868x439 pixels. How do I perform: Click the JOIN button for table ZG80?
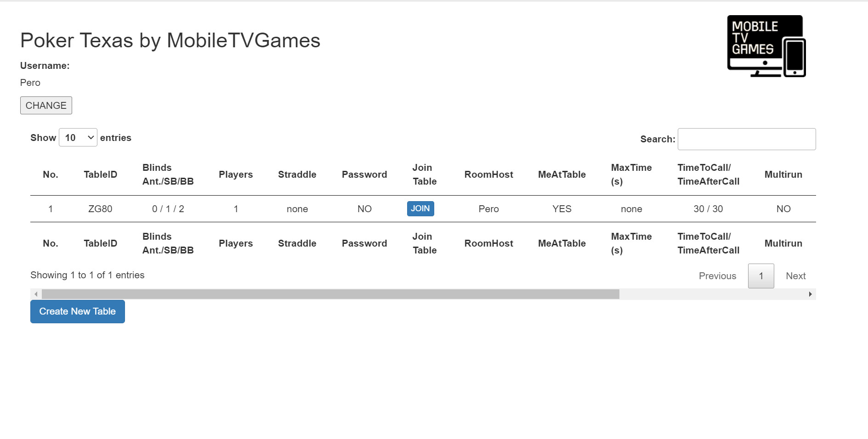click(420, 208)
